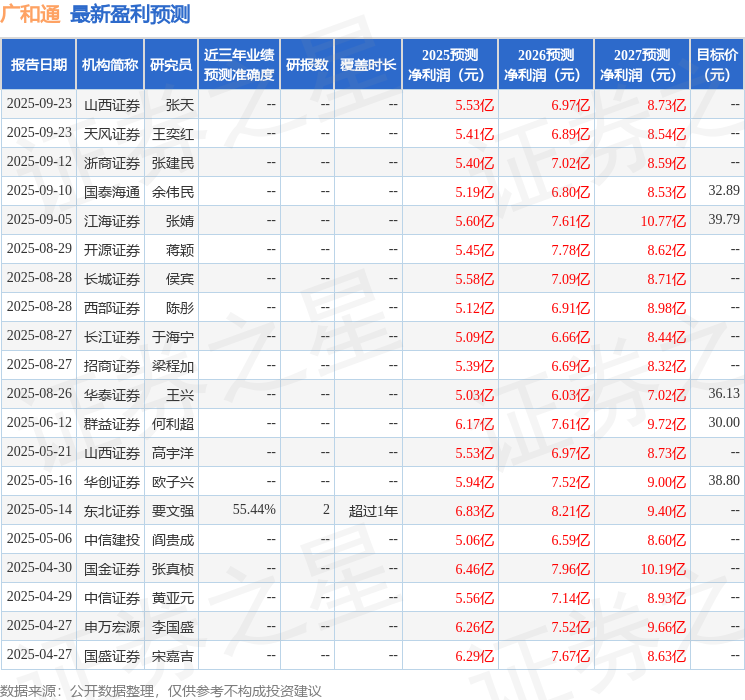Click the 研究员 column header

coord(171,64)
